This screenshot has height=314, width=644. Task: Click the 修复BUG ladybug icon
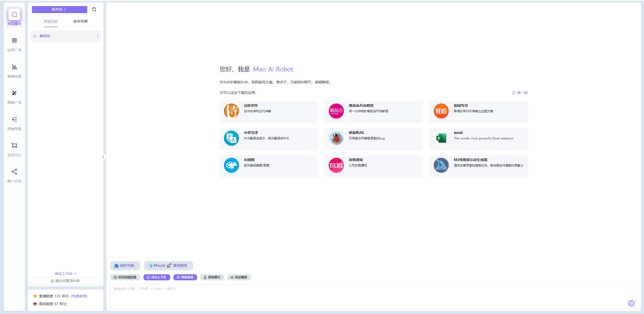336,138
